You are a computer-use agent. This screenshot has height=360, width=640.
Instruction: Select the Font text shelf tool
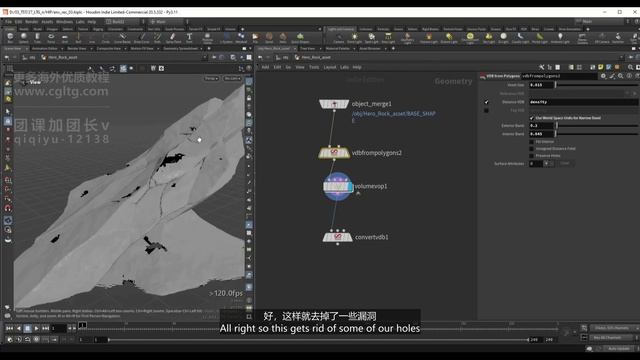click(189, 38)
